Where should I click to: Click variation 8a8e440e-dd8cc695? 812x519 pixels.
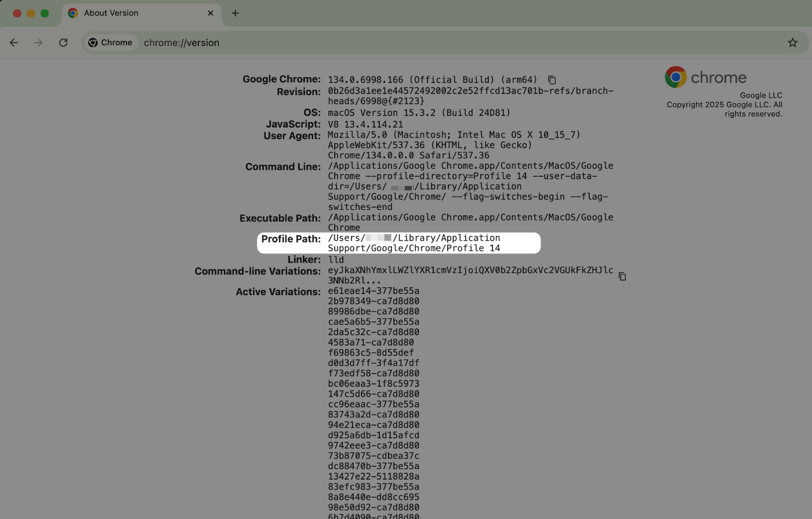[x=374, y=497]
